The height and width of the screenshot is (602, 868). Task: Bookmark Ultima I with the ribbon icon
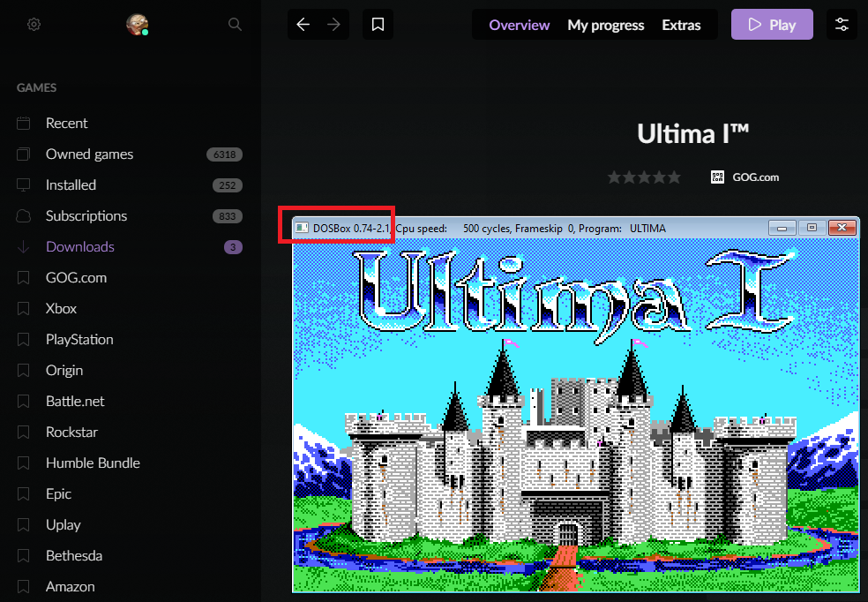pos(378,24)
